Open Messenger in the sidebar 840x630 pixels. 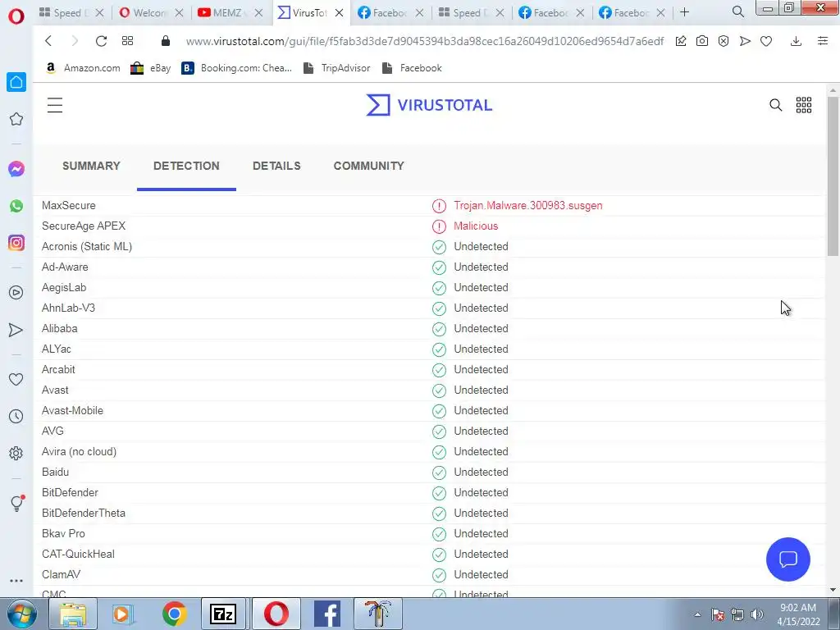[16, 169]
